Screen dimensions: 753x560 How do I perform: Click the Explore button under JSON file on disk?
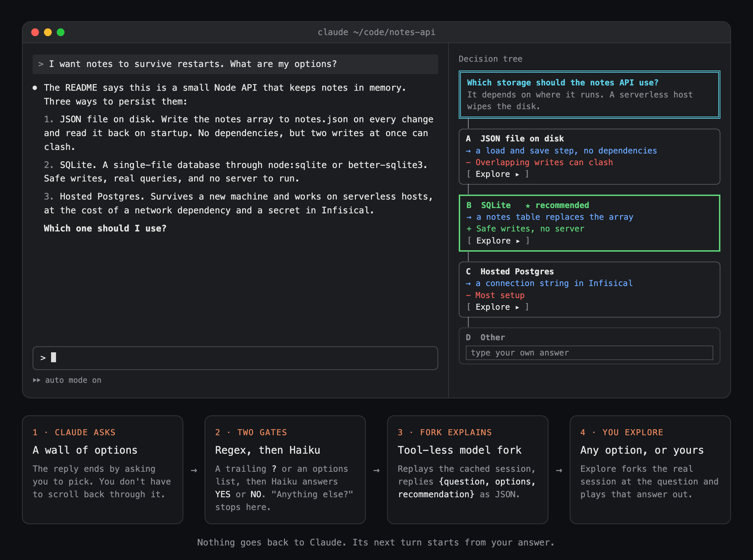(497, 174)
